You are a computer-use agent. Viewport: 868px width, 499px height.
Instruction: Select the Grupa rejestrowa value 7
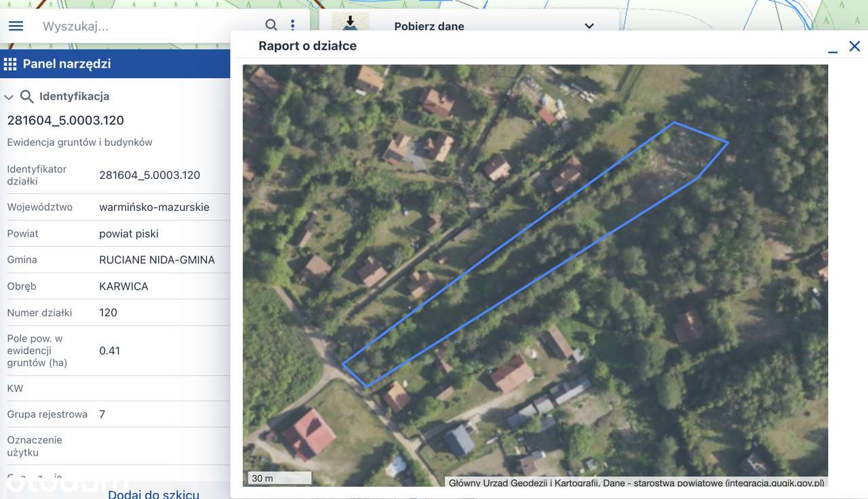click(x=102, y=414)
